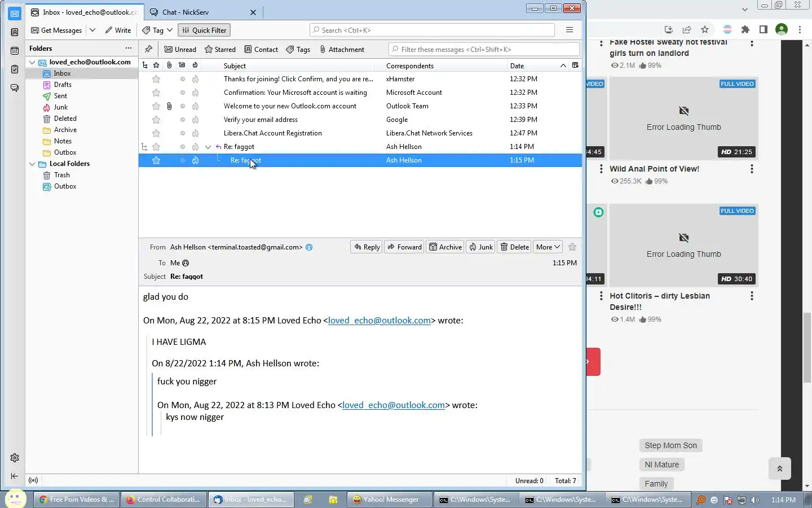Sort messages by the Date column header
Image resolution: width=812 pixels, height=508 pixels.
tap(517, 66)
